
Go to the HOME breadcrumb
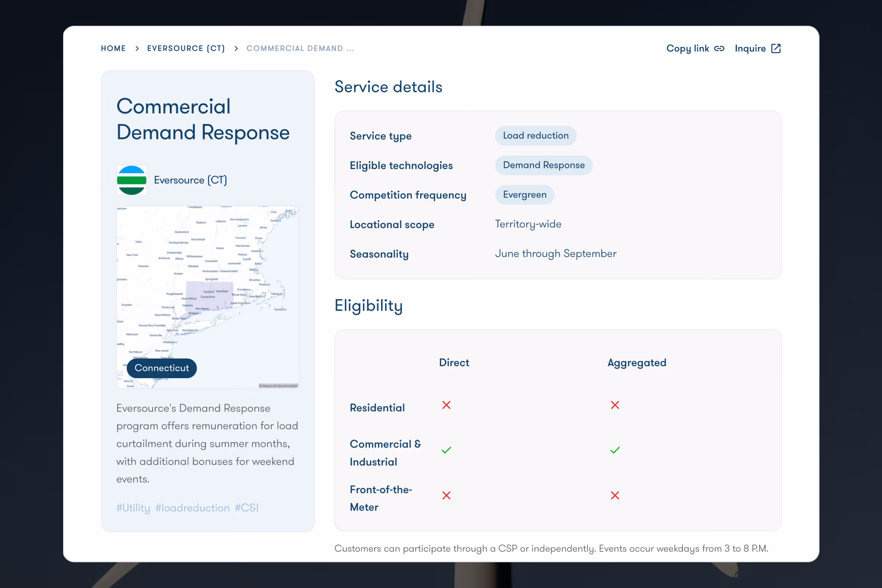[113, 49]
